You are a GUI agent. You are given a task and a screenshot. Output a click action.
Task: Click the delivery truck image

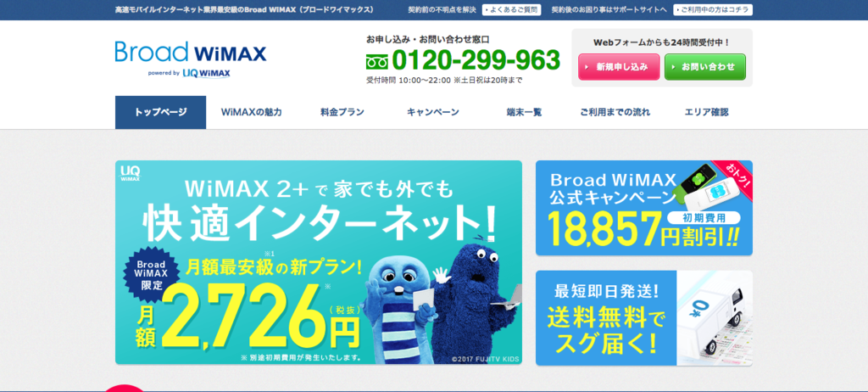point(714,316)
